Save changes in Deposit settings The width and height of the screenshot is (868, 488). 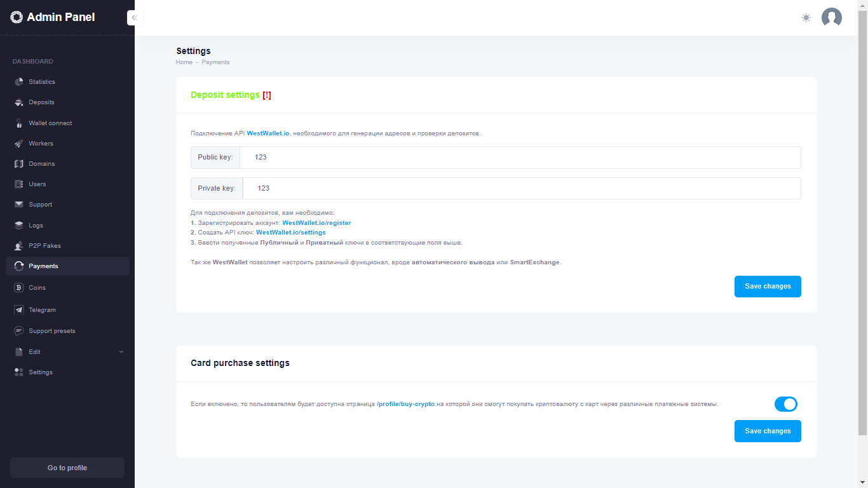coord(768,287)
